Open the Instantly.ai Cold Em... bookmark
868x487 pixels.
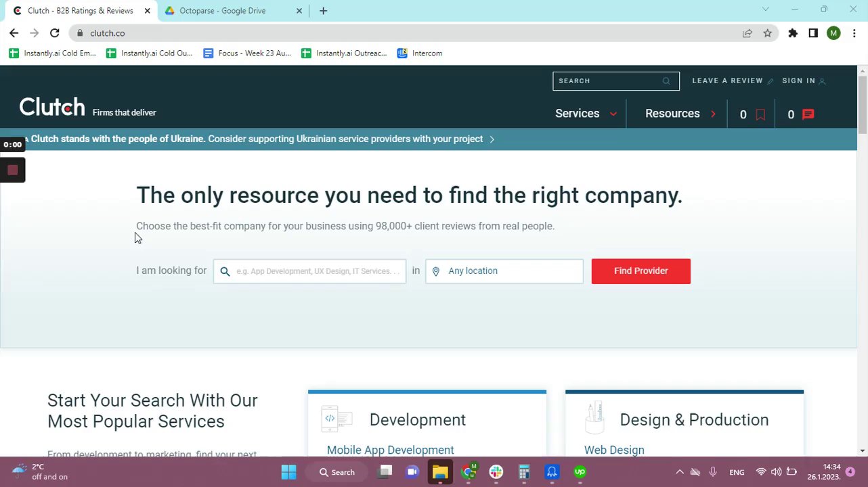pyautogui.click(x=53, y=53)
